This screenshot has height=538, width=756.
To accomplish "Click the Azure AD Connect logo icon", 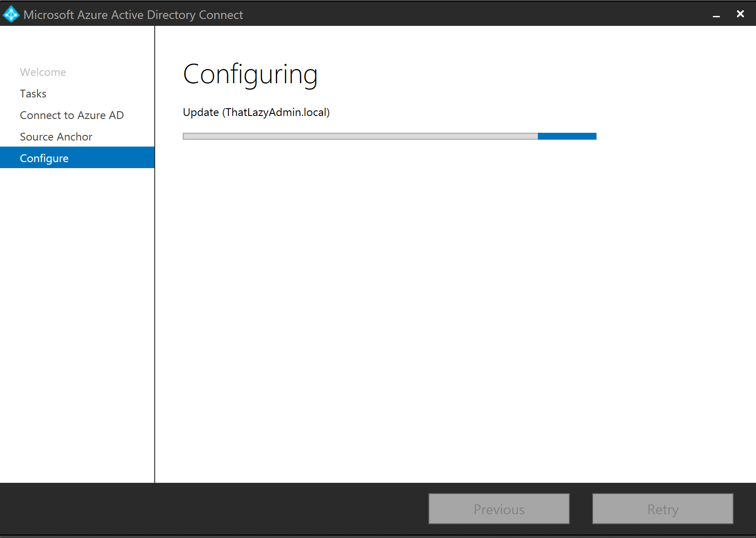I will click(11, 14).
